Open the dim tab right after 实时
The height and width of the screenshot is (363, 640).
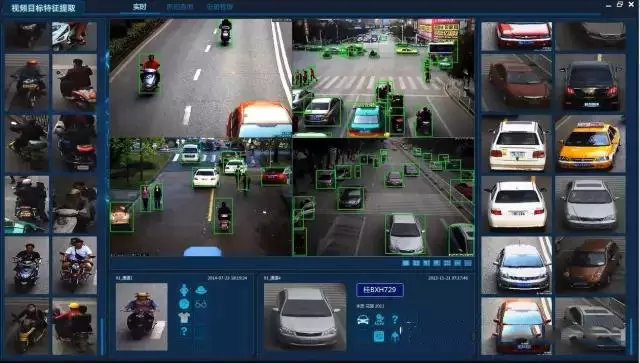pyautogui.click(x=180, y=7)
